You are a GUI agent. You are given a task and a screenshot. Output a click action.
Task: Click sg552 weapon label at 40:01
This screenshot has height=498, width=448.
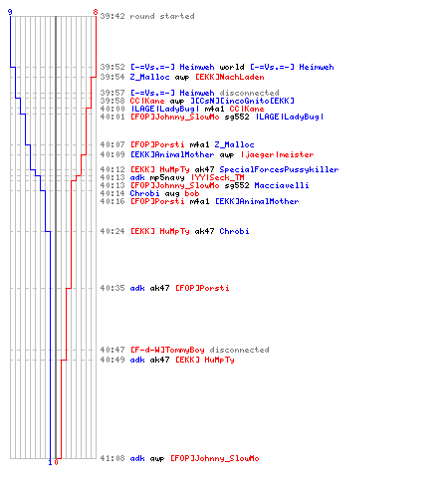[237, 117]
